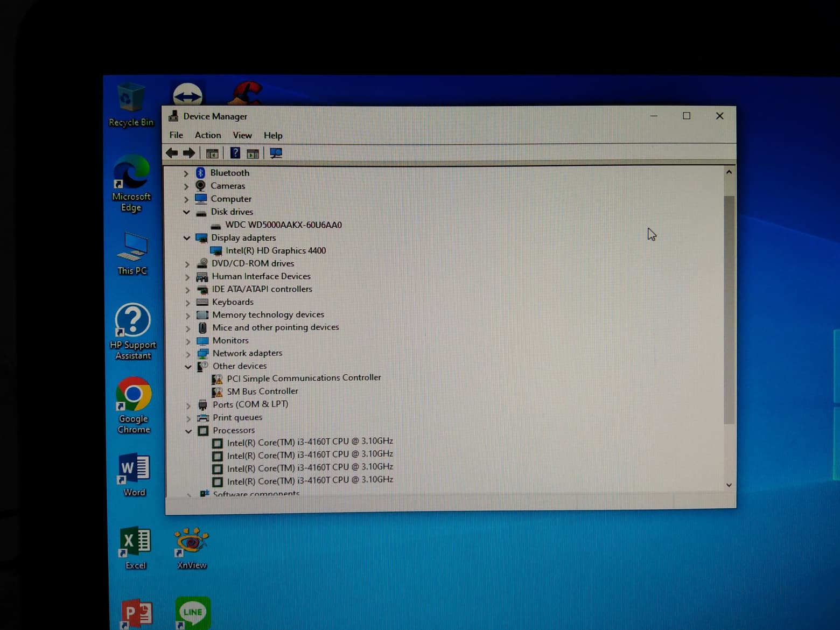Open Word desktop shortcut
Screen dimensions: 840x630
134,475
